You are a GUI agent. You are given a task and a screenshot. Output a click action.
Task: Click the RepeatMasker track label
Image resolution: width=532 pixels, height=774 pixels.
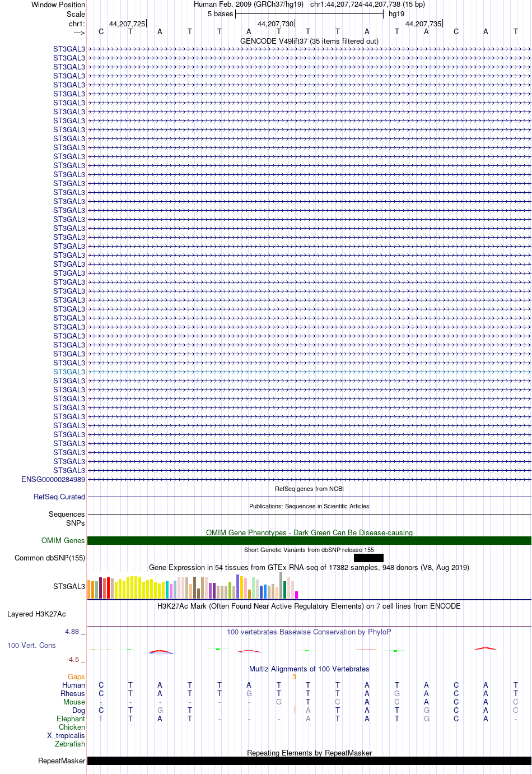tap(62, 761)
